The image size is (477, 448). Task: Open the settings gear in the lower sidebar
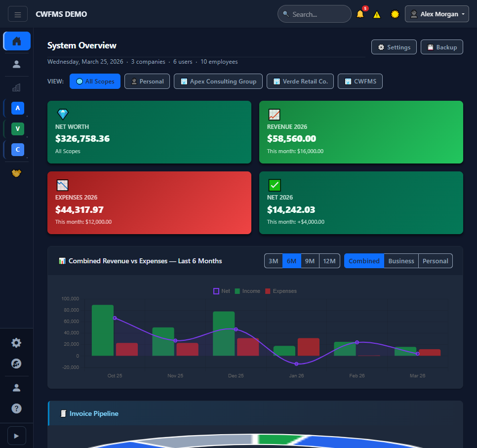(16, 342)
